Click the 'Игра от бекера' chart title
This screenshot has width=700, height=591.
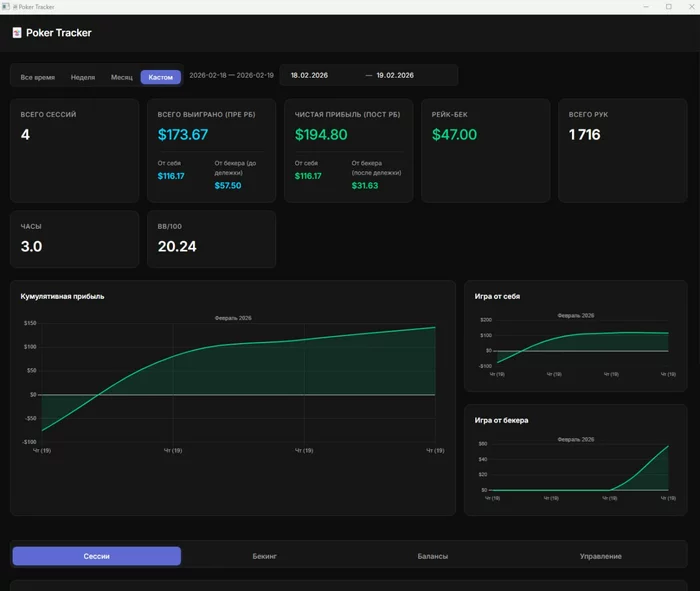[501, 420]
